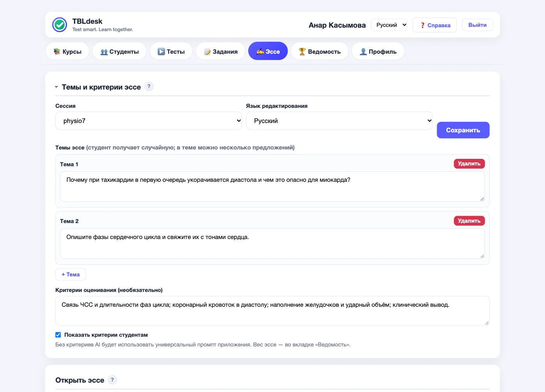545x392 pixels.
Task: Switch to the Курсы tab
Action: [67, 51]
